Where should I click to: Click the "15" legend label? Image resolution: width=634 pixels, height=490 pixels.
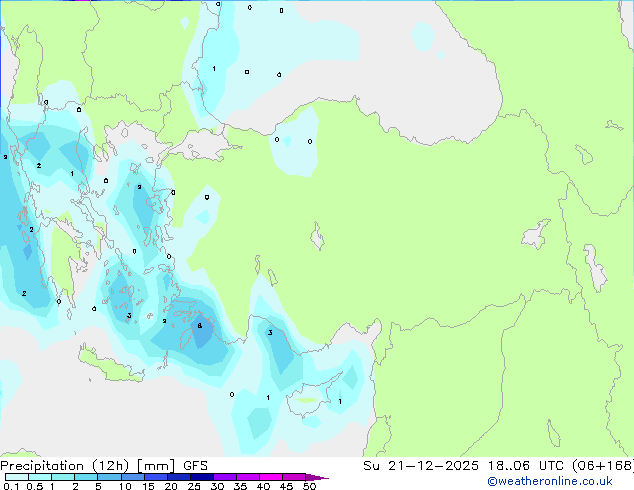coord(148,486)
